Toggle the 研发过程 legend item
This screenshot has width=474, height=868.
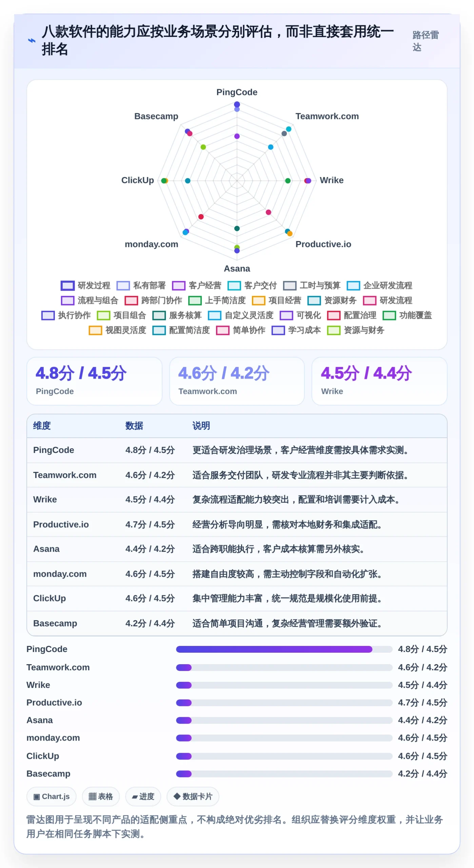[x=85, y=285]
